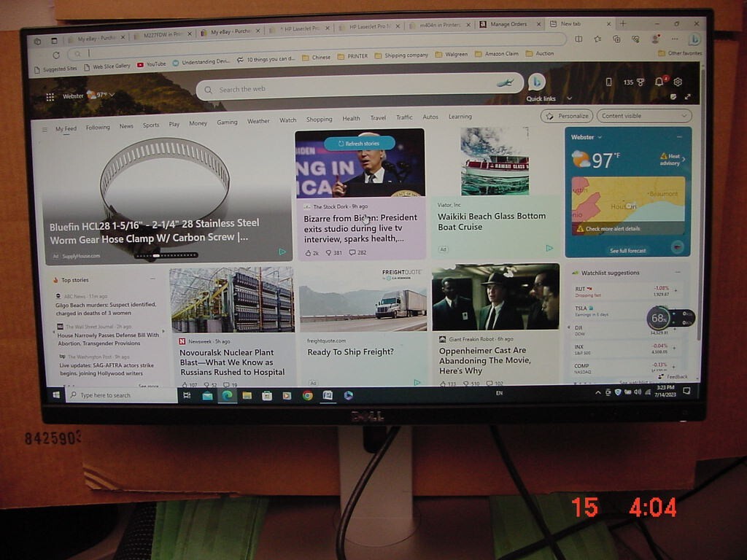
Task: Open the Action Center notification icon
Action: point(686,391)
